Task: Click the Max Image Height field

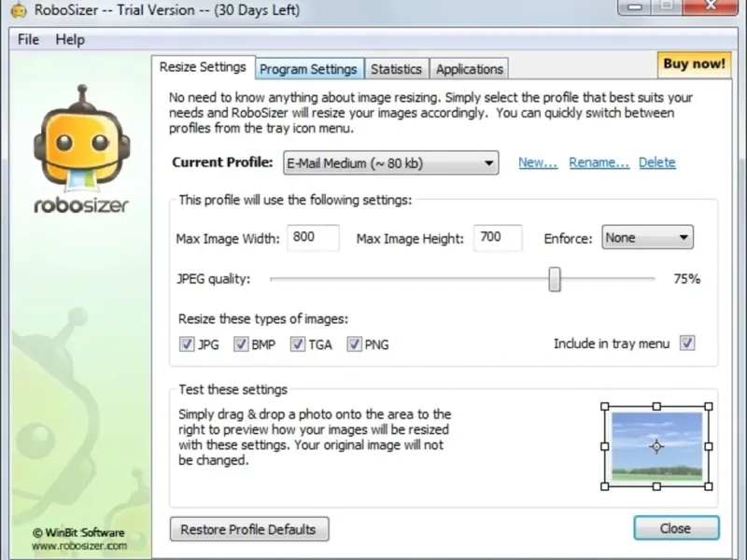Action: [x=498, y=238]
